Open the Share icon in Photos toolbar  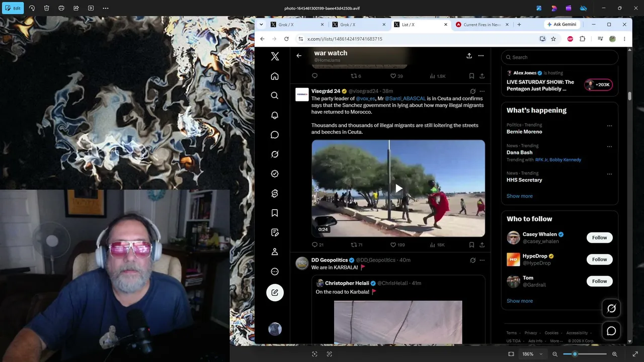pyautogui.click(x=76, y=8)
